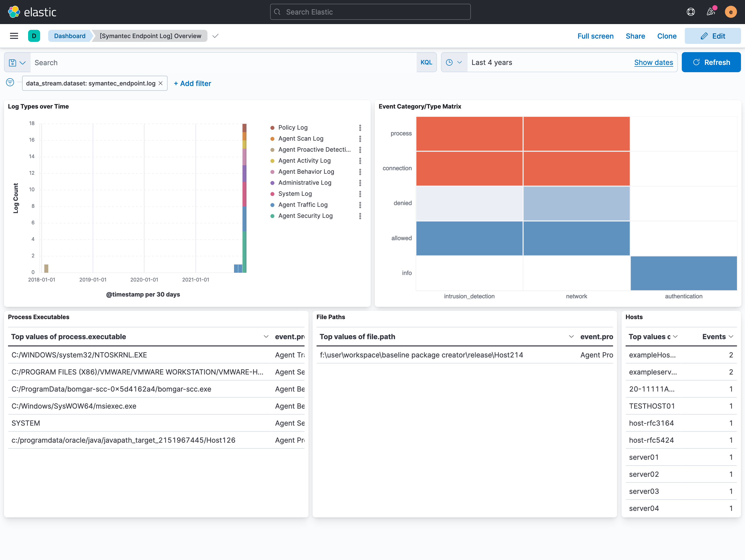Go to the Dashboard breadcrumb
Viewport: 745px width, 560px height.
point(70,36)
